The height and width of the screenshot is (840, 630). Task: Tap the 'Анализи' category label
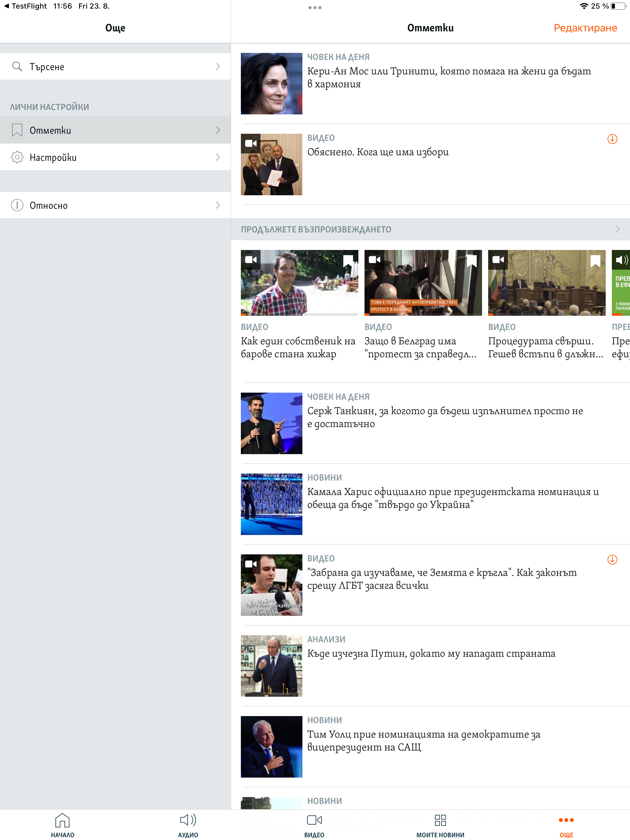[326, 640]
